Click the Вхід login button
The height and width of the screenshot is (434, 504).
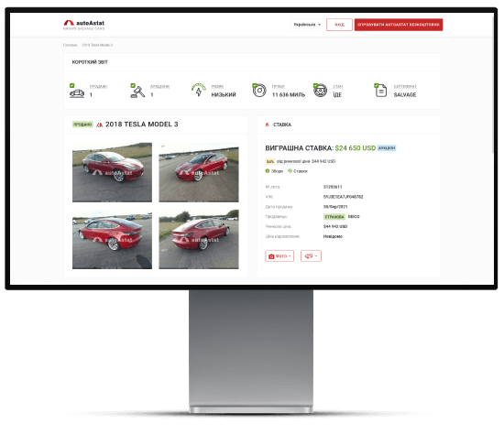[339, 25]
